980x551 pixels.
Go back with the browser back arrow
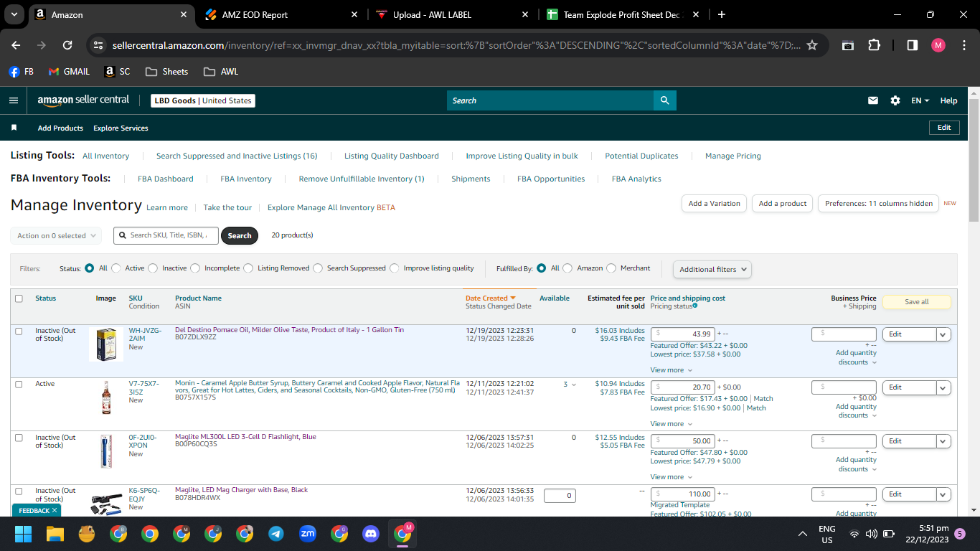pyautogui.click(x=16, y=45)
